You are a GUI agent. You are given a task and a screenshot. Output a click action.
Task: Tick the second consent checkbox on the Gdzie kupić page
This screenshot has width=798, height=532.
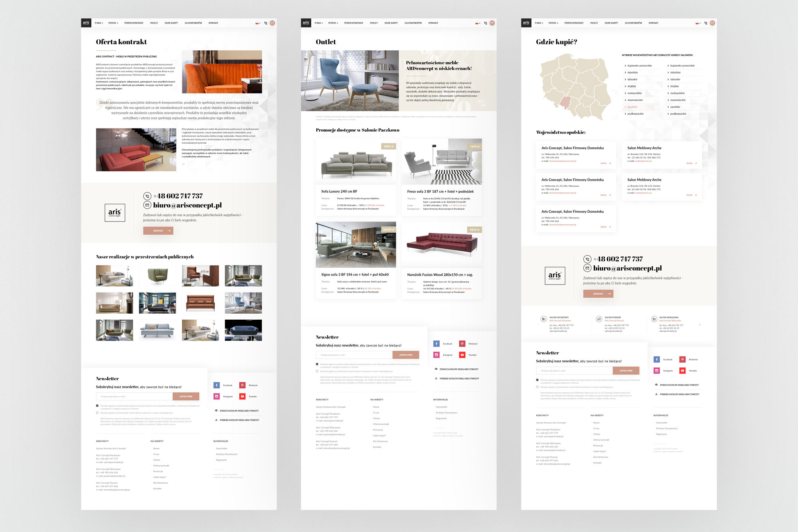[x=537, y=387]
